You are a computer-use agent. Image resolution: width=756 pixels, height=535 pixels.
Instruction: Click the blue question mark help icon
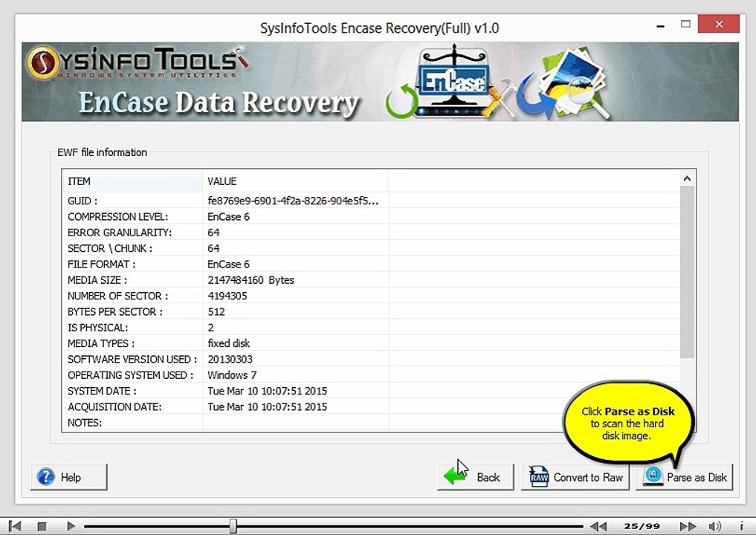tap(46, 477)
